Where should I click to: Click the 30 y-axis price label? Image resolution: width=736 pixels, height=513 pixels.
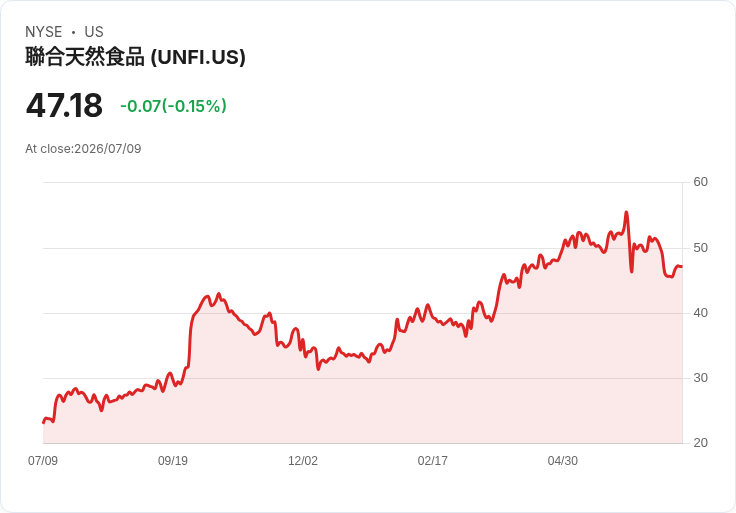click(700, 378)
